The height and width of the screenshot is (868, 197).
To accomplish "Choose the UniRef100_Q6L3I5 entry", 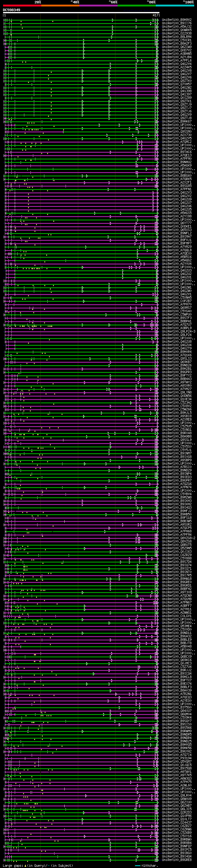I will [x=177, y=809].
